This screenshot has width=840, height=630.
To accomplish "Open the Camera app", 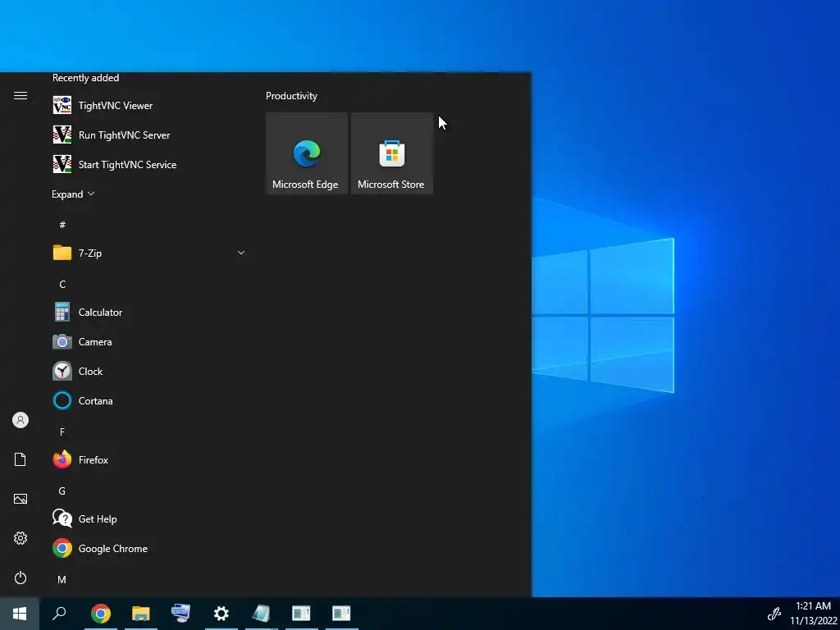I will click(148, 342).
